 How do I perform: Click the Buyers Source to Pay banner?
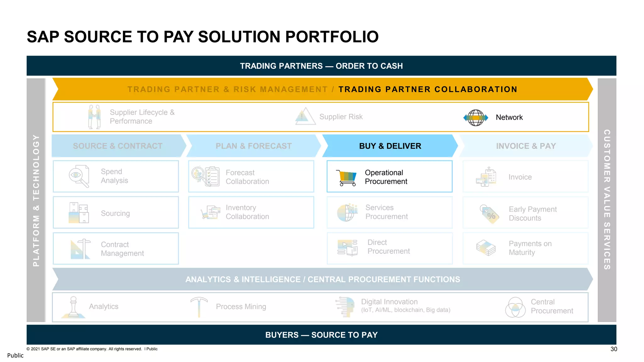(x=321, y=335)
